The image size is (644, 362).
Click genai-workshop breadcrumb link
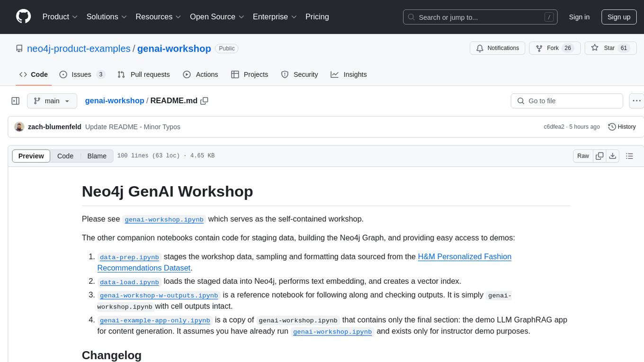click(x=115, y=101)
